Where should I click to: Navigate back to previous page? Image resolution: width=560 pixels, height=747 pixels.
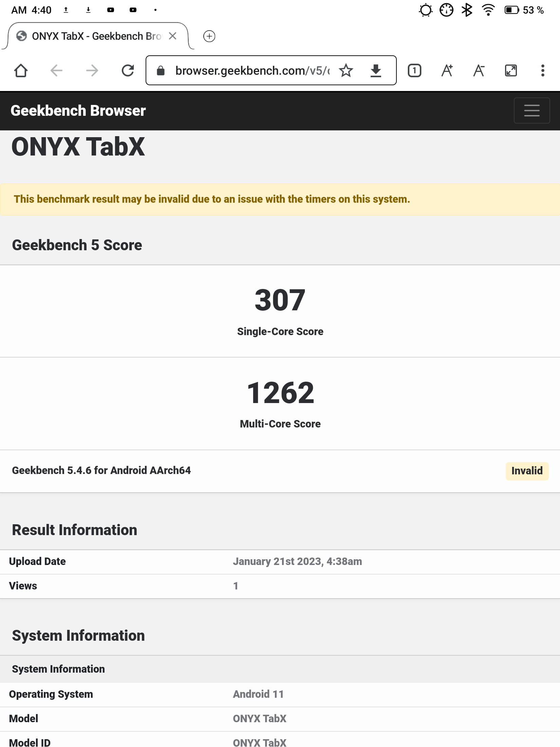pos(56,71)
